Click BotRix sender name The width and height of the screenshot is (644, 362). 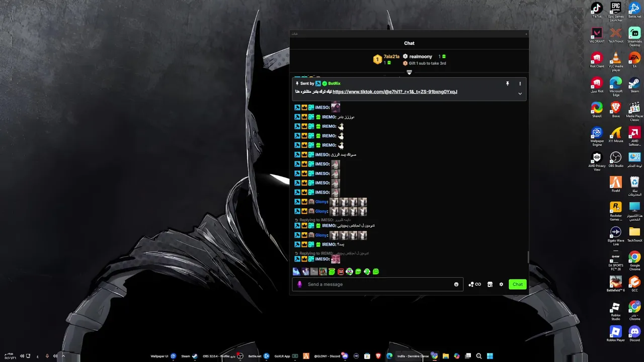point(334,83)
